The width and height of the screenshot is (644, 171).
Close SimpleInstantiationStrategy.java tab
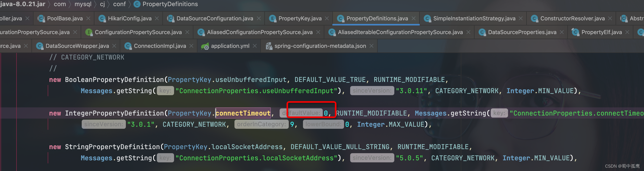point(521,19)
